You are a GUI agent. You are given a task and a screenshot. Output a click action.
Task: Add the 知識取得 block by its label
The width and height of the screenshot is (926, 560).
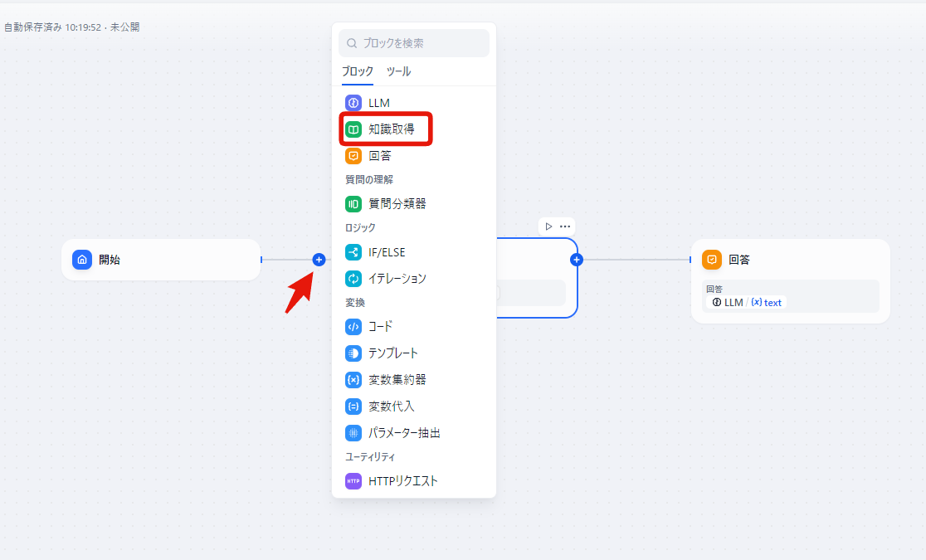click(392, 129)
